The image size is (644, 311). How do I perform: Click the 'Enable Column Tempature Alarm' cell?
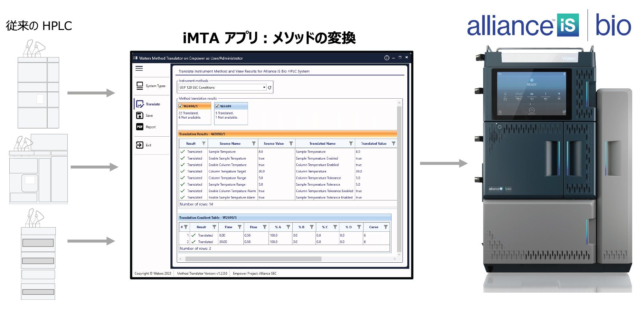tap(232, 191)
